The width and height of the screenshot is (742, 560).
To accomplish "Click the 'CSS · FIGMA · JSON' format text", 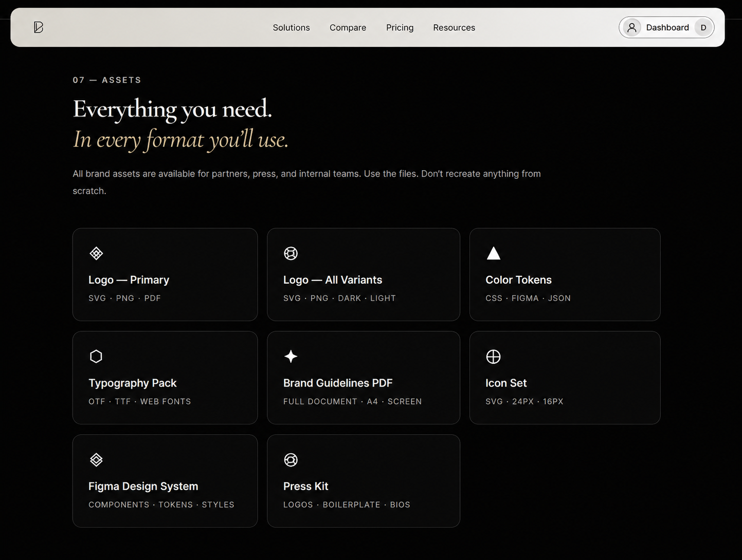I will [x=528, y=298].
